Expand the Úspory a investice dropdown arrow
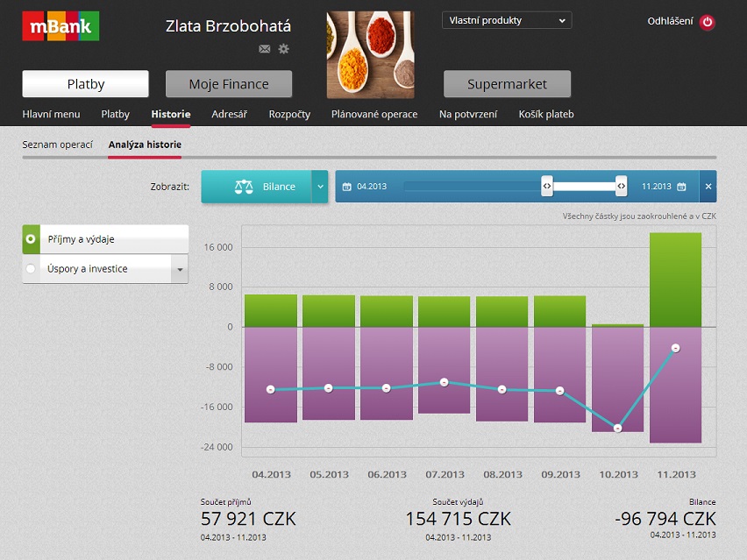 [180, 269]
